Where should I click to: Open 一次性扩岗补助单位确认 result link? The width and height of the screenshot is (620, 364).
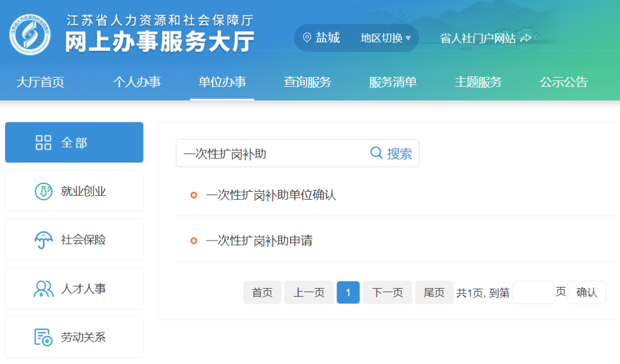click(270, 195)
